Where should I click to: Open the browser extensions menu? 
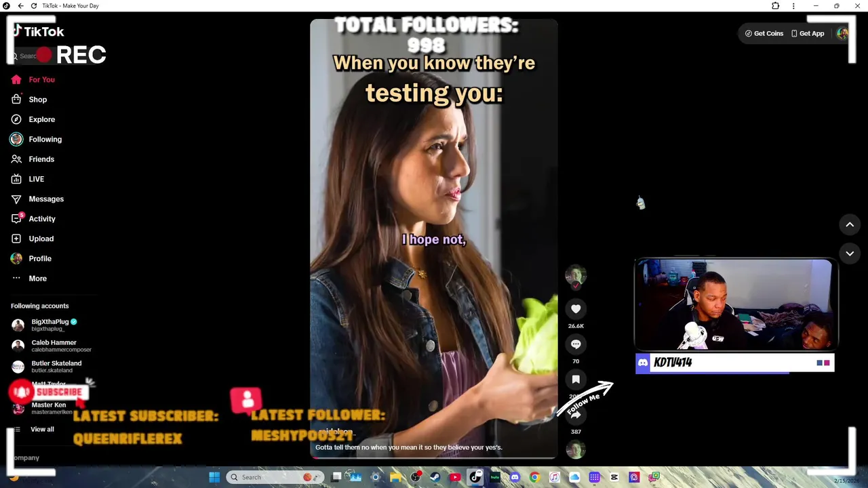click(x=775, y=6)
